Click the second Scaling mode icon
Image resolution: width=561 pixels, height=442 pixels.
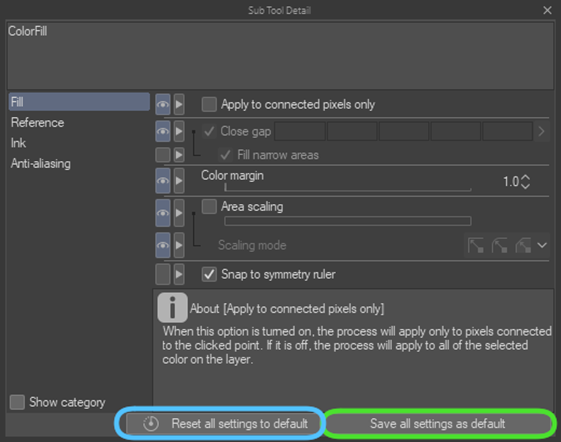point(499,246)
